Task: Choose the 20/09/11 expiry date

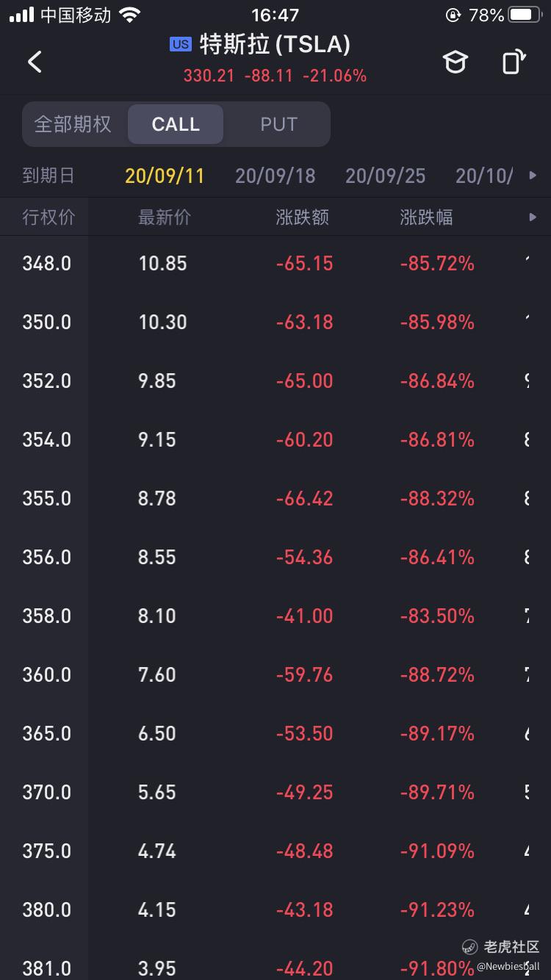Action: point(165,176)
